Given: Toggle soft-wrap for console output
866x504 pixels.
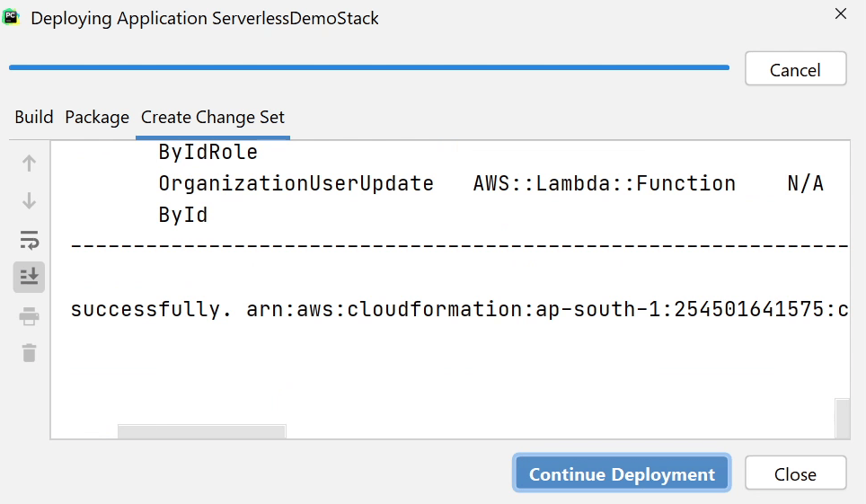Looking at the screenshot, I should coord(29,240).
